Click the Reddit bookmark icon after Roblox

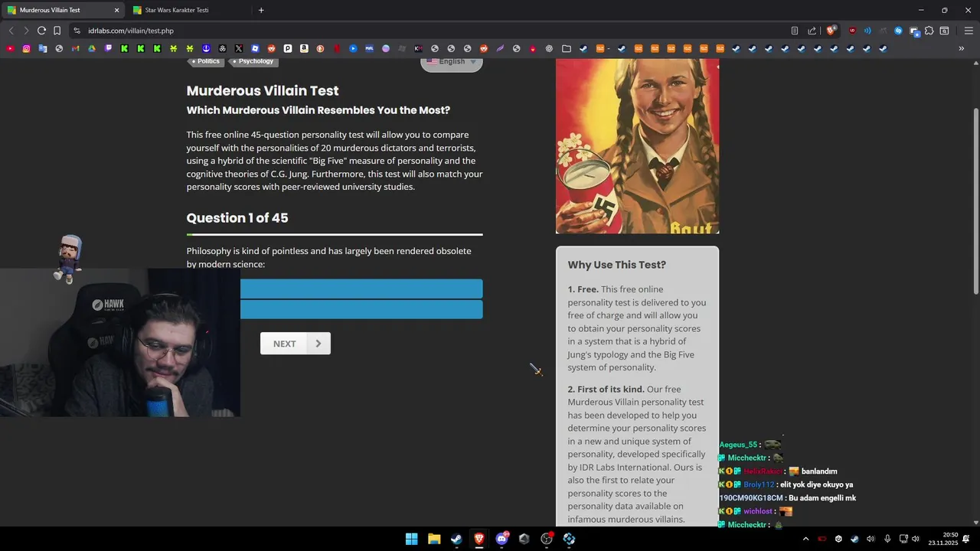[x=271, y=48]
